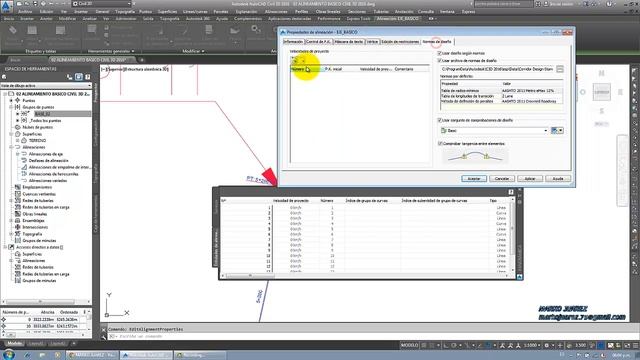Open Edición de restricciones tab
Viewport: 640px width, 360px height.
point(400,42)
